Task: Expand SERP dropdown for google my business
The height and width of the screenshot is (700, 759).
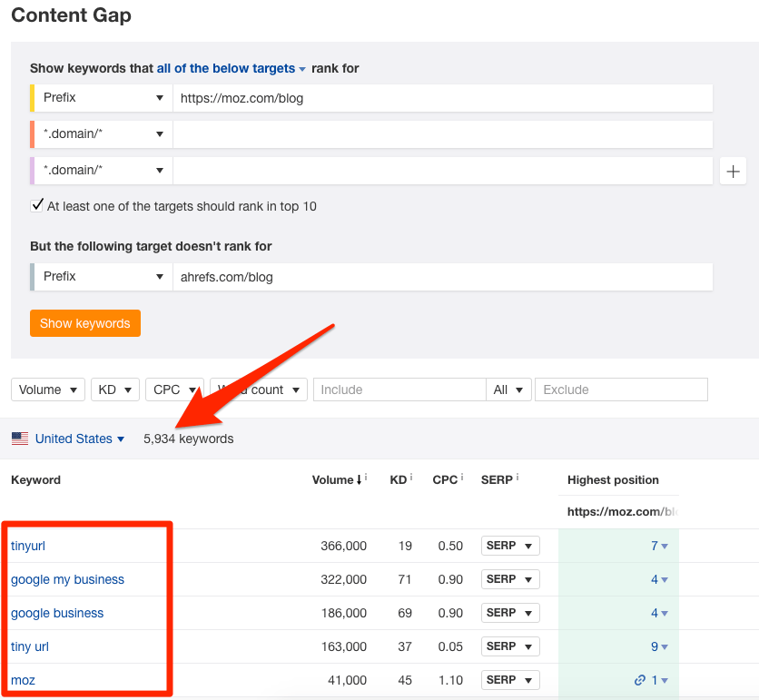Action: [x=510, y=579]
